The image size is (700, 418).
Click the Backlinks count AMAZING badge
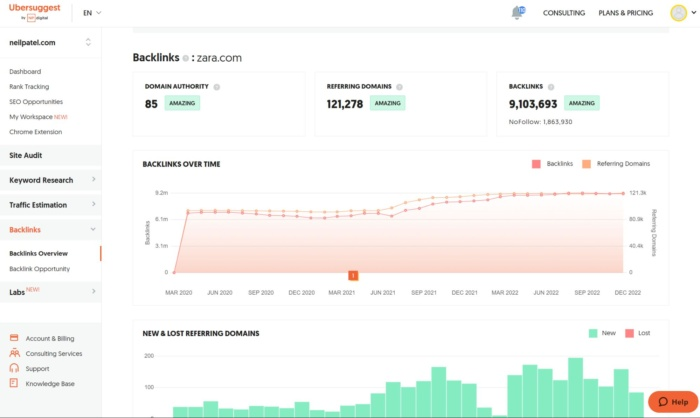click(582, 103)
